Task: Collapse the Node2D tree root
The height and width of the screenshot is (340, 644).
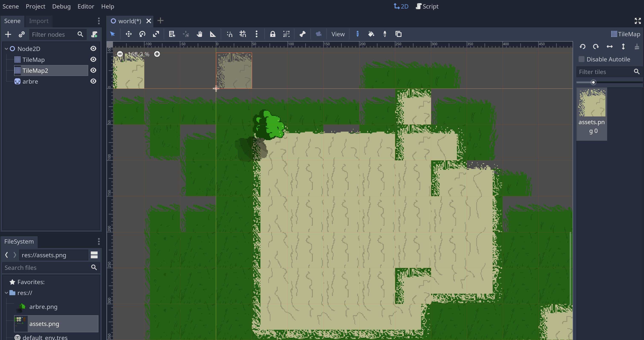Action: pyautogui.click(x=7, y=49)
